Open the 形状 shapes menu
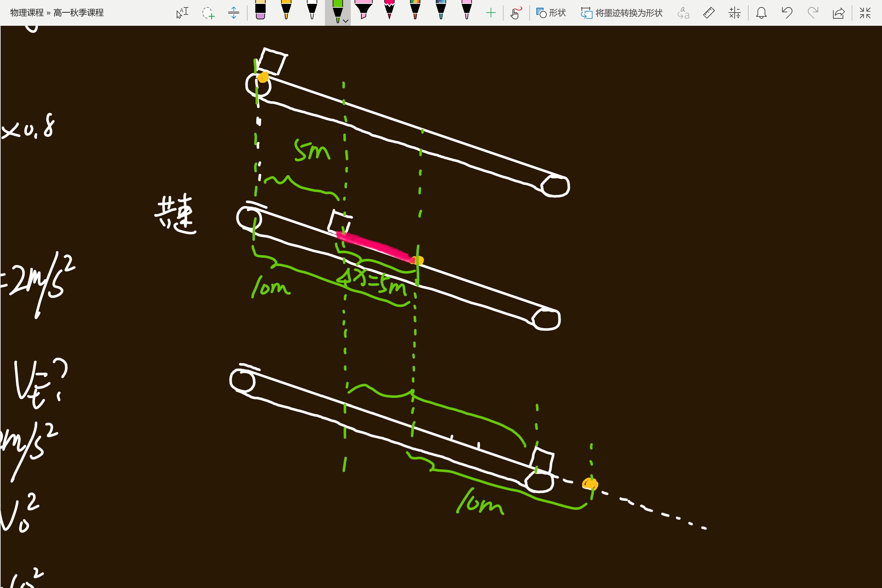This screenshot has width=882, height=588. click(551, 13)
